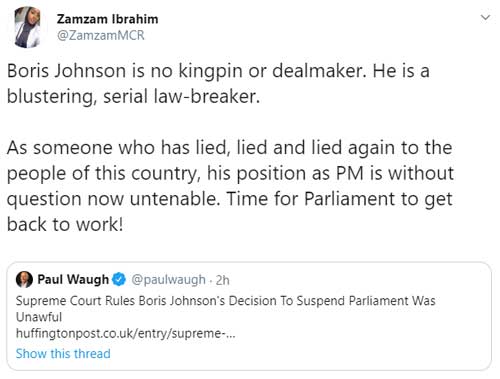Select Show this thread link
Image resolution: width=500 pixels, height=379 pixels.
tap(63, 353)
